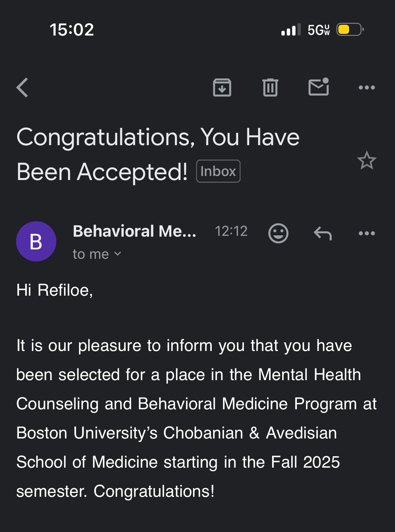Tap the 15:02 status bar clock

[x=72, y=29]
